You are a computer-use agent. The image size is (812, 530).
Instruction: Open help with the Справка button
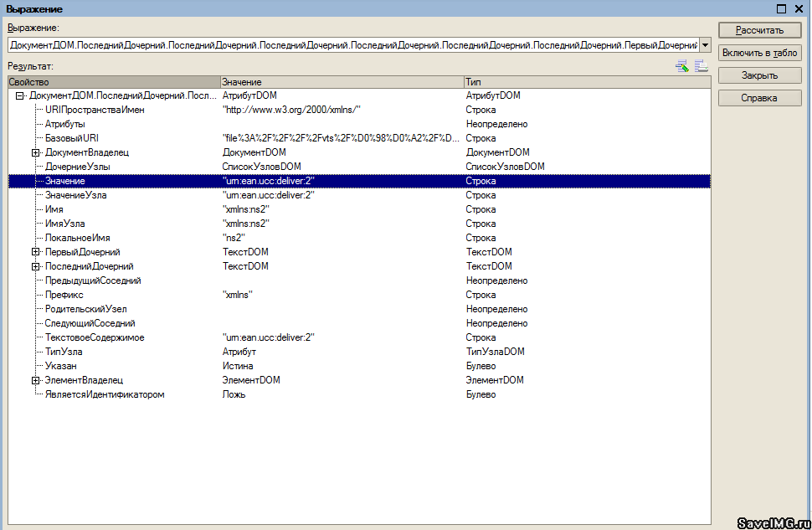(x=760, y=98)
